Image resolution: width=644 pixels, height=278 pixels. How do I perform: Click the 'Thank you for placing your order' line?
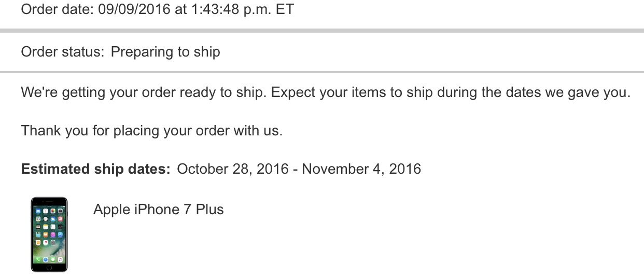(152, 131)
